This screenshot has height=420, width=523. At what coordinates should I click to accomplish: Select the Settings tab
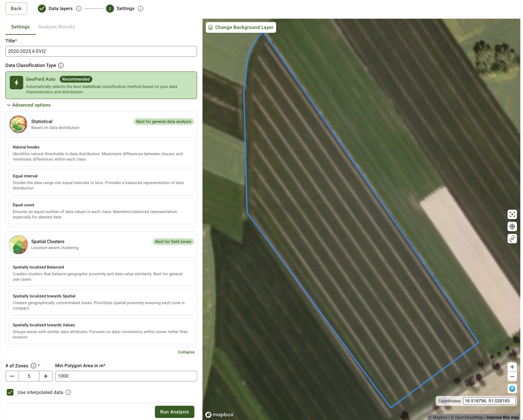pyautogui.click(x=20, y=27)
